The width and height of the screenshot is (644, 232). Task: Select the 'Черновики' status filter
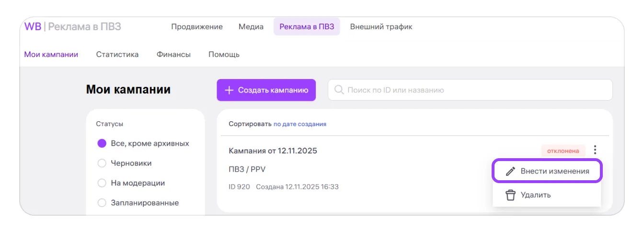[x=125, y=163]
